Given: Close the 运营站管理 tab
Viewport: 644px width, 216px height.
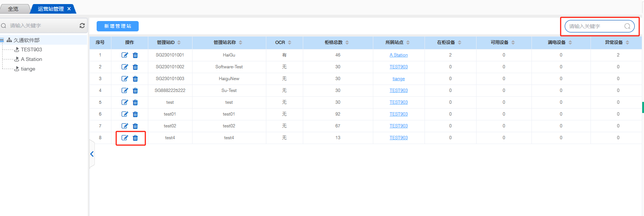Looking at the screenshot, I should pyautogui.click(x=69, y=9).
